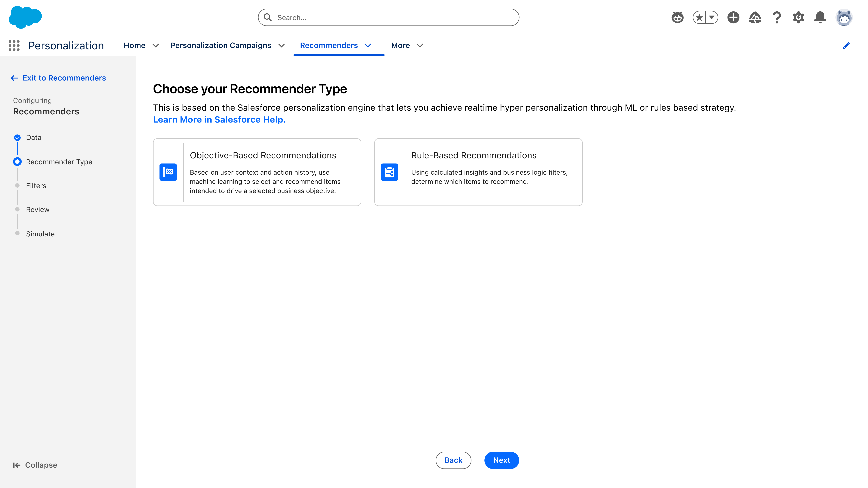Click the Salesforce cloud logo
868x488 pixels.
pyautogui.click(x=25, y=17)
